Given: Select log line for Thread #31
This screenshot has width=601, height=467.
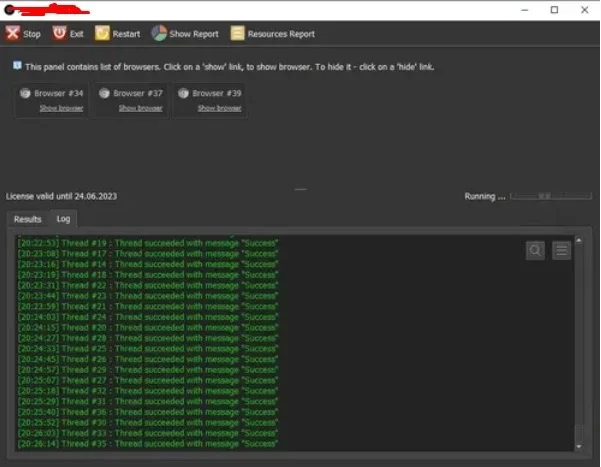Looking at the screenshot, I should click(x=148, y=401).
